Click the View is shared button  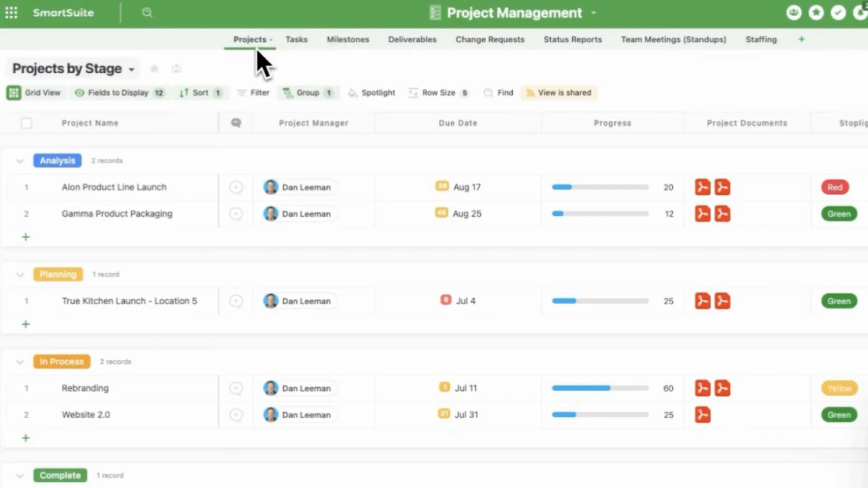point(559,93)
